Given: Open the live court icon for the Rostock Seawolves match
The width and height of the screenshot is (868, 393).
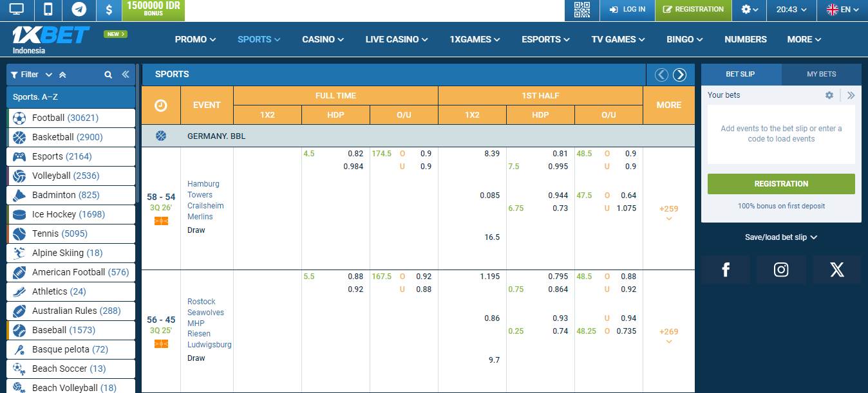Looking at the screenshot, I should pyautogui.click(x=161, y=343).
